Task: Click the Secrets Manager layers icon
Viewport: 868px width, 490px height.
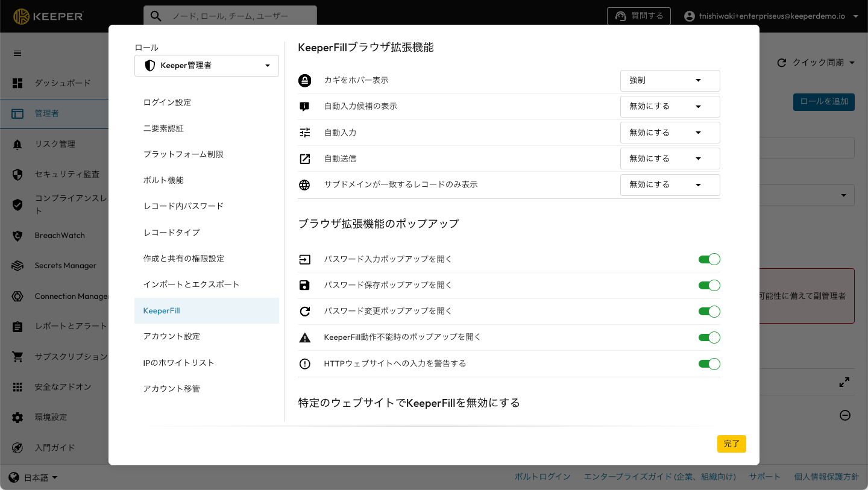Action: point(17,266)
